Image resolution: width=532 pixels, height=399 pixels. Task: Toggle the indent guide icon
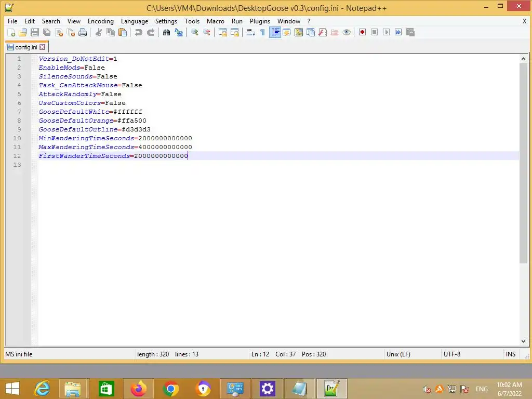pyautogui.click(x=275, y=32)
